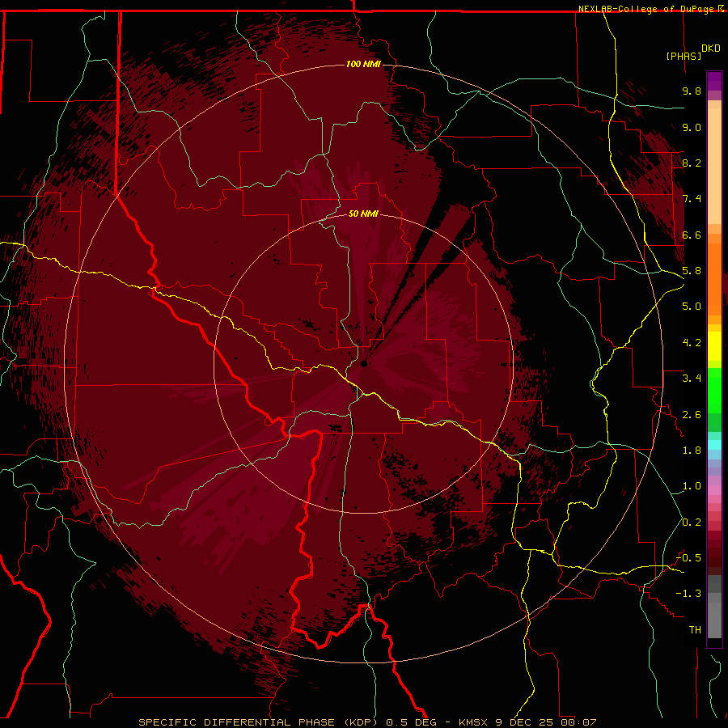
Task: Click the 2.6 value on the color scale
Action: pos(692,415)
